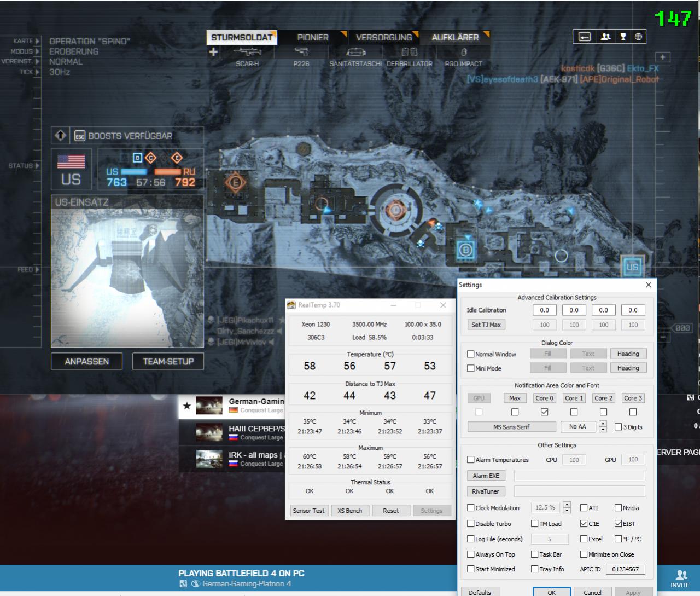Open the globe icon in the top-right menu
The width and height of the screenshot is (700, 596).
[638, 37]
